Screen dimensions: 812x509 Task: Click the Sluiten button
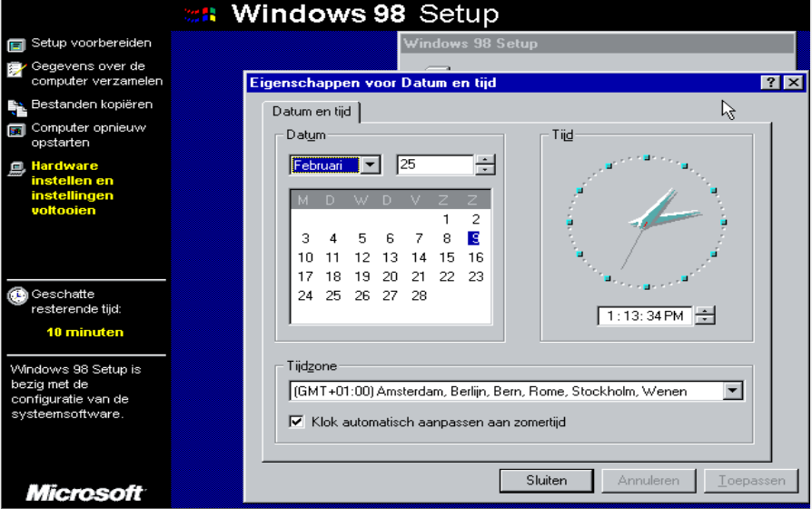point(547,481)
